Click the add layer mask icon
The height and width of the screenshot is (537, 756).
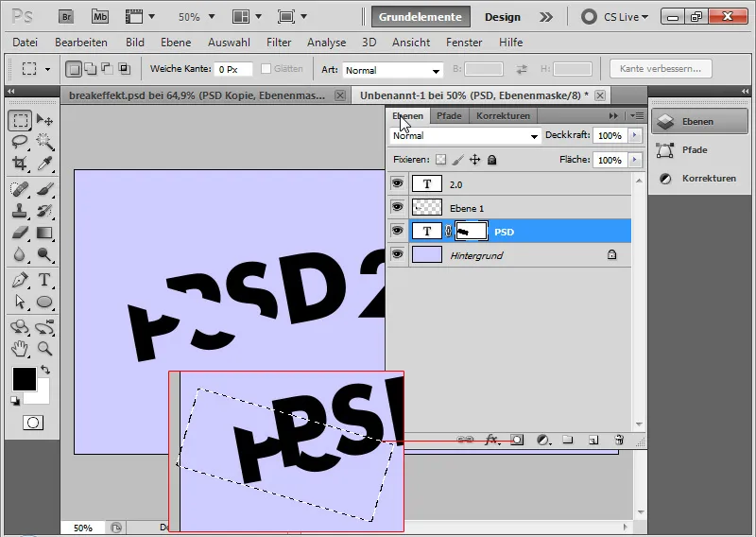click(x=517, y=440)
